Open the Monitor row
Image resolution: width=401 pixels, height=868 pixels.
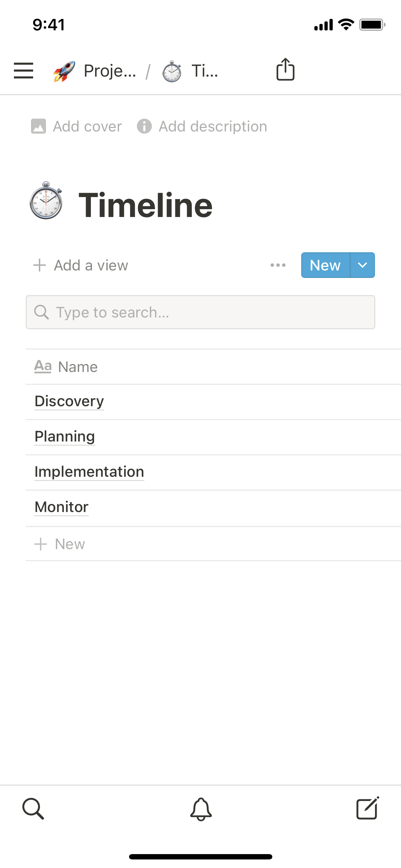tap(62, 507)
